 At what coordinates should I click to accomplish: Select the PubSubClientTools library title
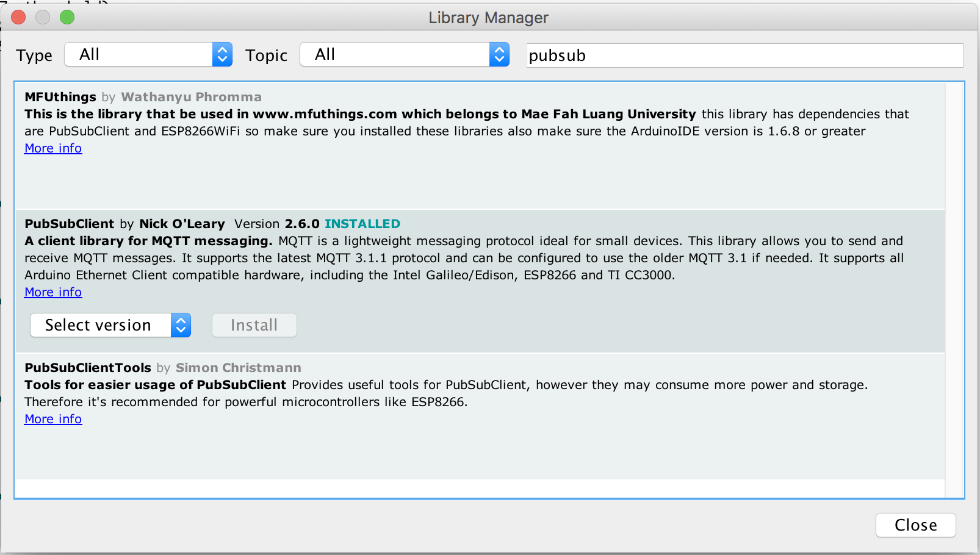pos(88,368)
